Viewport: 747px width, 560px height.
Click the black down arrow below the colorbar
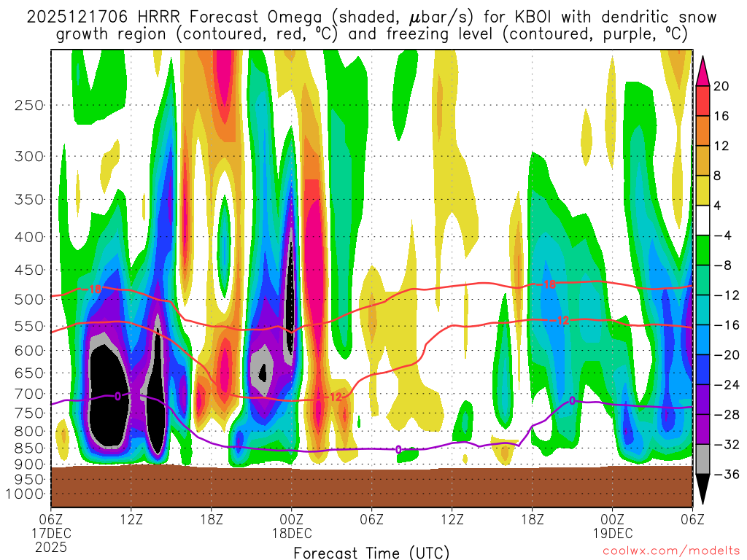[x=703, y=489]
